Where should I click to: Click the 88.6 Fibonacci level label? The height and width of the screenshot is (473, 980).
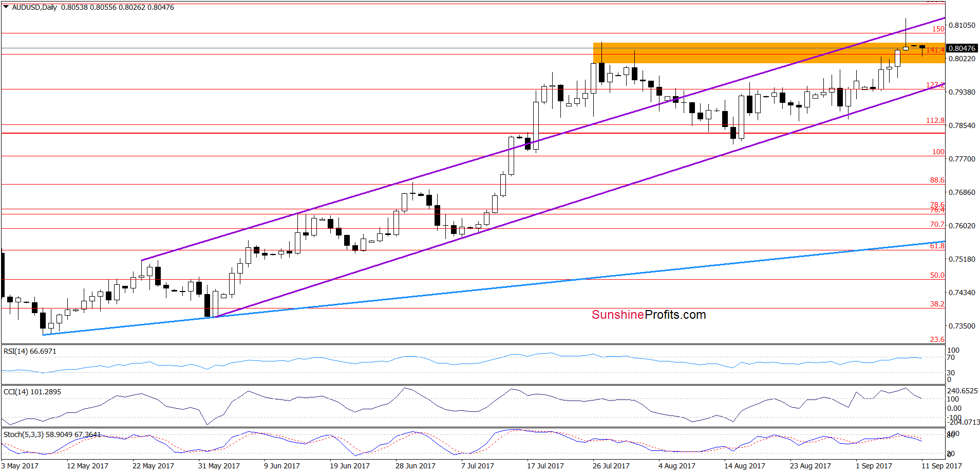point(937,180)
